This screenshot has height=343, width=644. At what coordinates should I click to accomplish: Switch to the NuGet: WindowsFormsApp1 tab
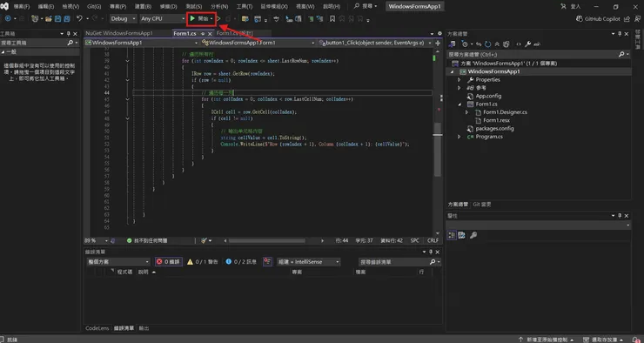tap(119, 33)
